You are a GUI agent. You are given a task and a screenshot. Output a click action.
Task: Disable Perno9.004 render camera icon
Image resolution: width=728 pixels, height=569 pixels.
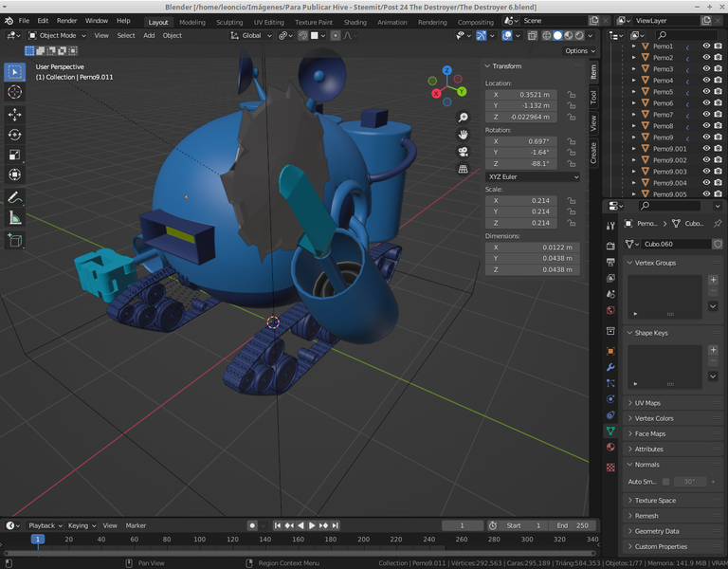(x=719, y=182)
